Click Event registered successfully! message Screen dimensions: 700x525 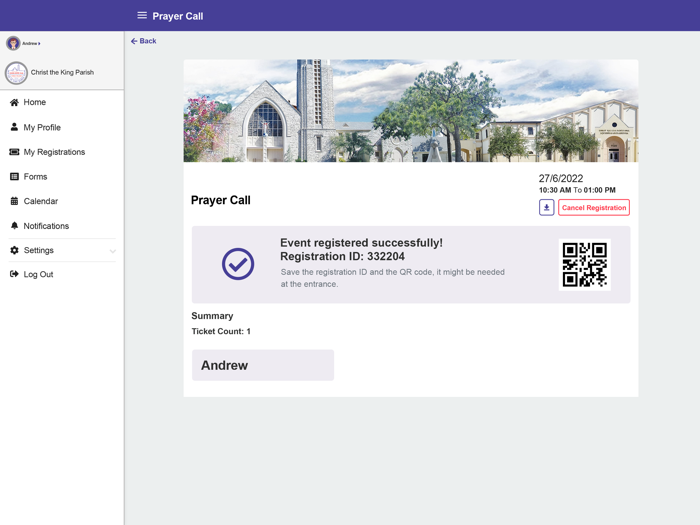pyautogui.click(x=361, y=243)
